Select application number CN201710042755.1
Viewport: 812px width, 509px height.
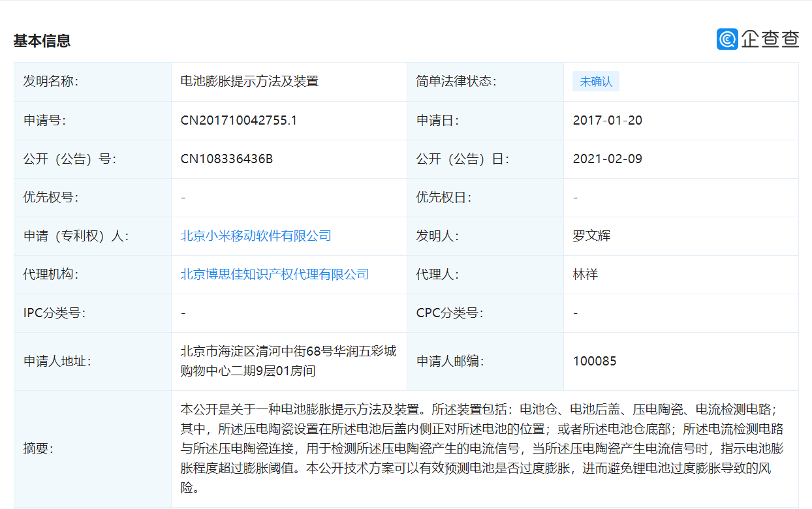coord(239,121)
